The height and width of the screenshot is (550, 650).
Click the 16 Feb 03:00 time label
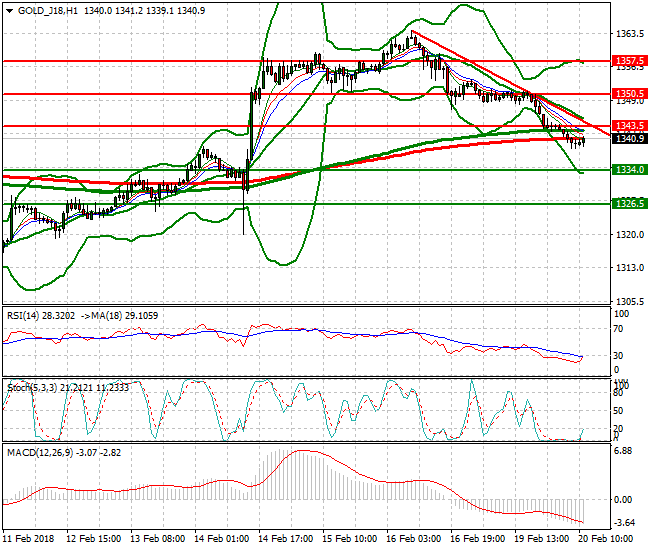413,539
